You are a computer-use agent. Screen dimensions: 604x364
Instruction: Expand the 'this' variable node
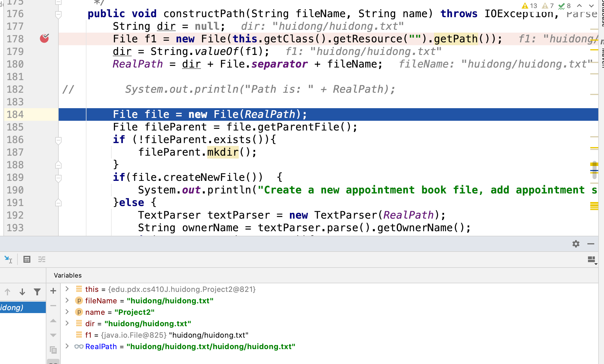[67, 289]
